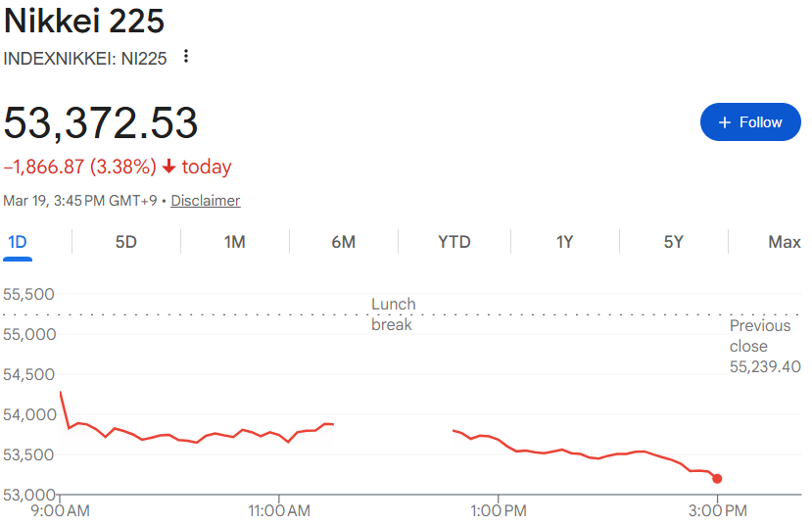Open the Disclaimer link
The height and width of the screenshot is (524, 812).
(206, 201)
